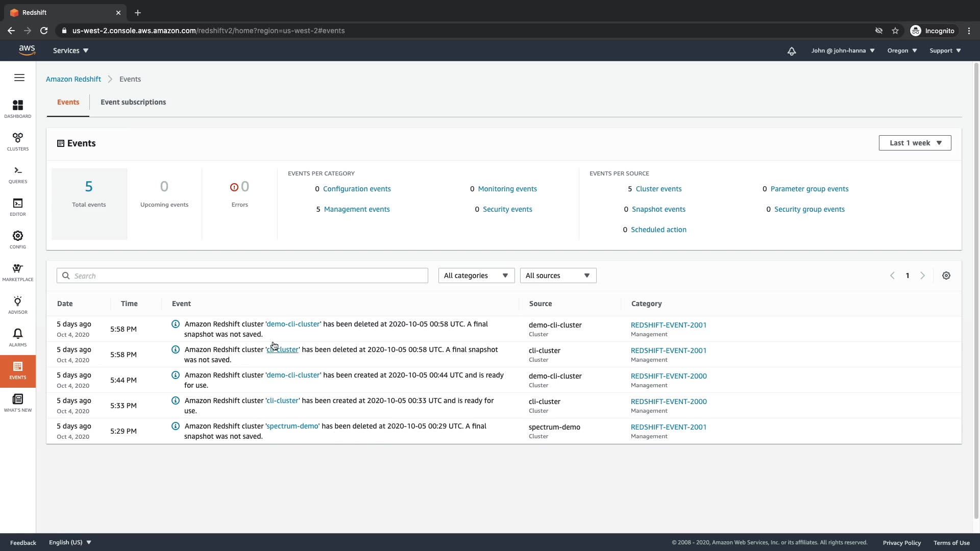Open the Queries sidebar icon
The image size is (980, 551).
(x=18, y=174)
